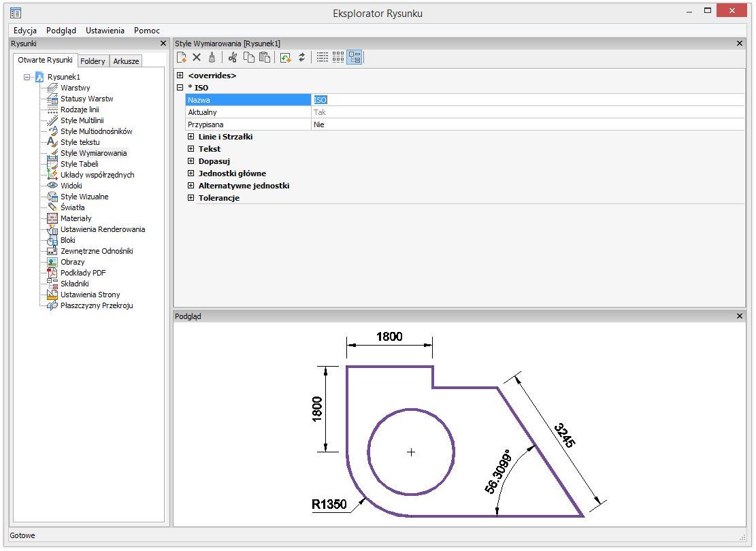Toggle the tree properties view icon
756x551 pixels.
355,57
